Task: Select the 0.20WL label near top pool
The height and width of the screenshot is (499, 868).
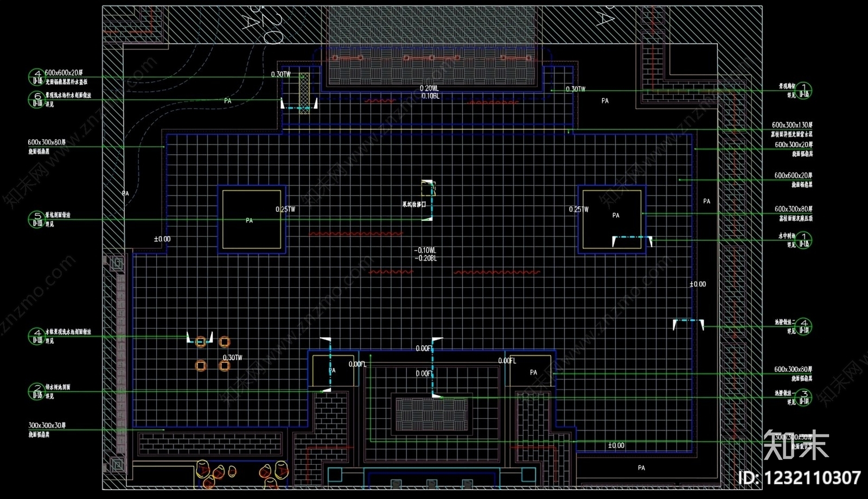Action: 429,88
